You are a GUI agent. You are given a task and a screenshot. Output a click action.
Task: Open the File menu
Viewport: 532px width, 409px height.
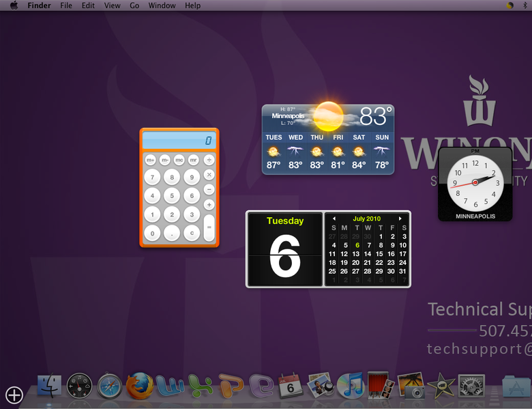pos(66,5)
